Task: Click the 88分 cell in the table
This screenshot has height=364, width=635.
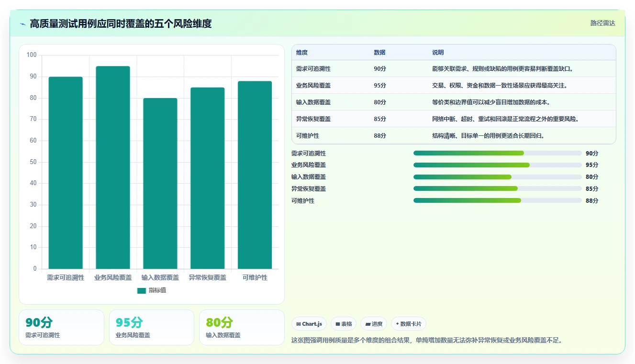Action: point(380,136)
